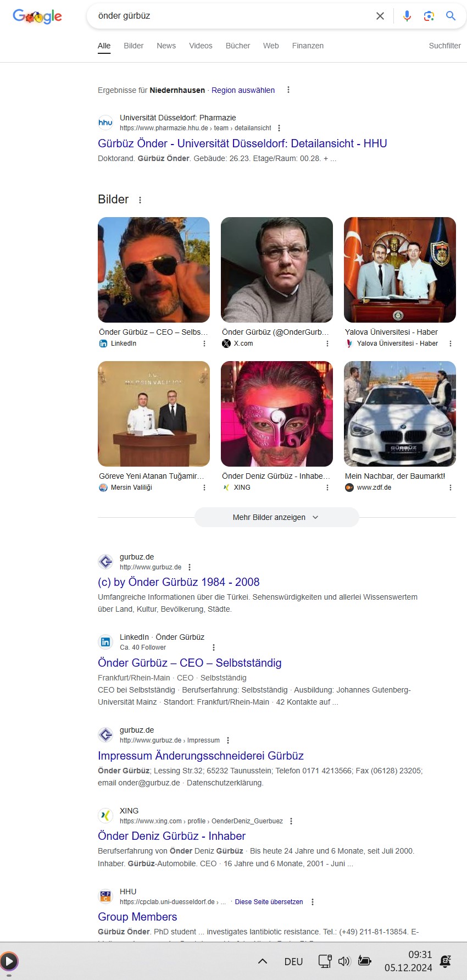Open three-dot options for pharmazie.hhu.de result
The width and height of the screenshot is (467, 980).
(x=279, y=128)
